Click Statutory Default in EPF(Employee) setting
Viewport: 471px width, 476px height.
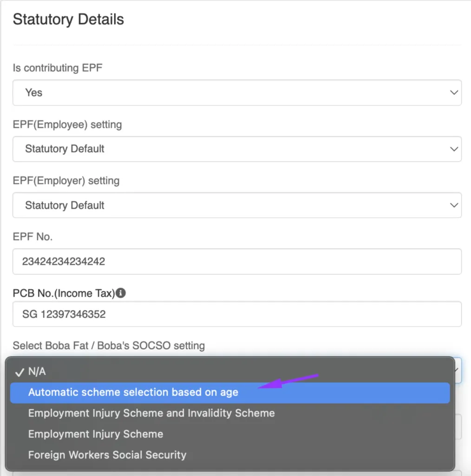65,149
